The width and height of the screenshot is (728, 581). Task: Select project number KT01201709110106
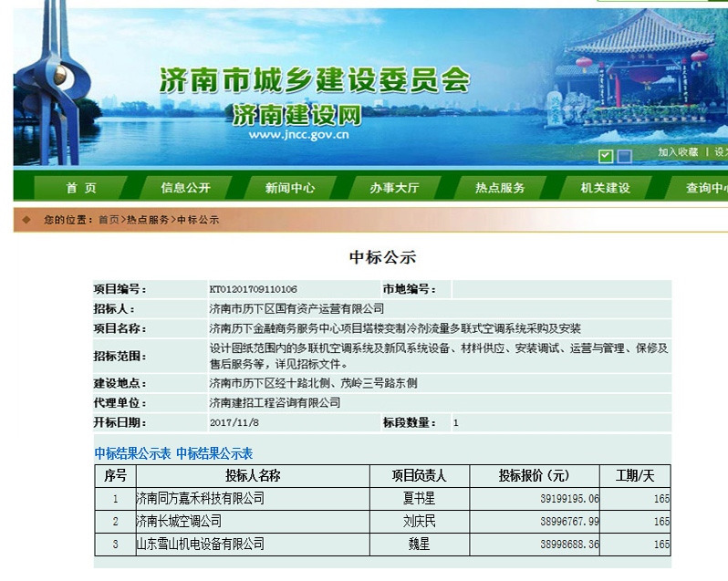click(x=253, y=289)
